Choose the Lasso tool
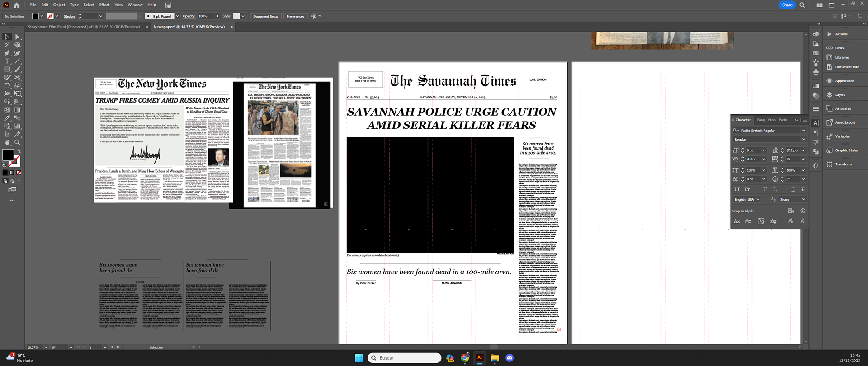This screenshot has width=868, height=366. pyautogui.click(x=18, y=45)
